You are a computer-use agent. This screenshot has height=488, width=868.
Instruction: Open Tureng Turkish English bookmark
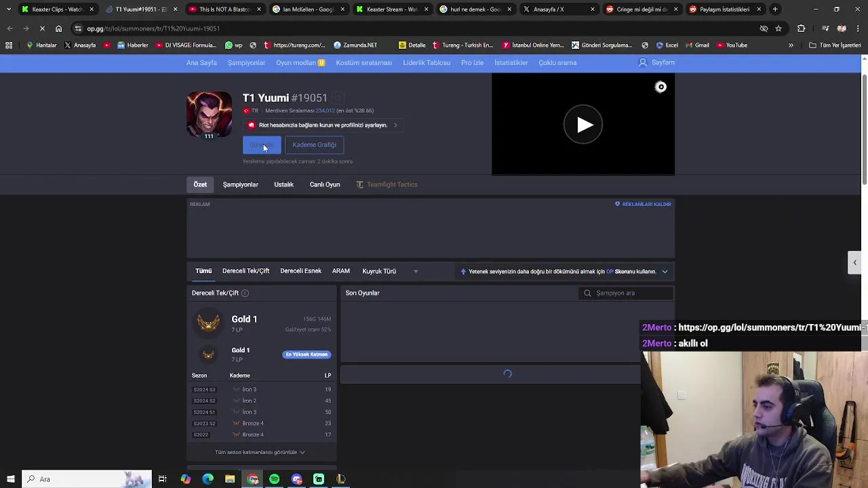click(x=462, y=45)
